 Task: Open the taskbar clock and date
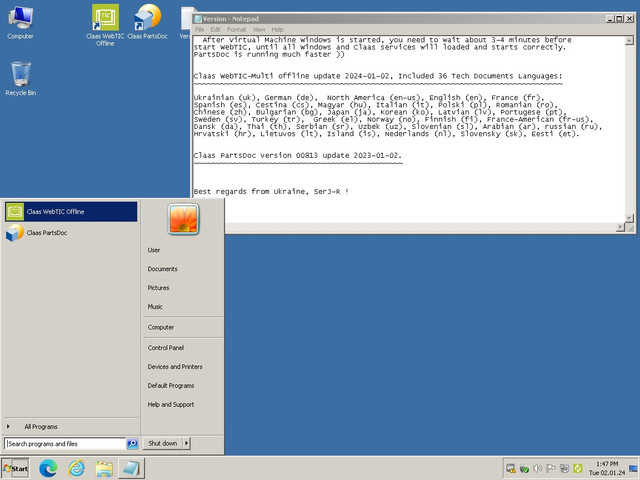point(607,468)
